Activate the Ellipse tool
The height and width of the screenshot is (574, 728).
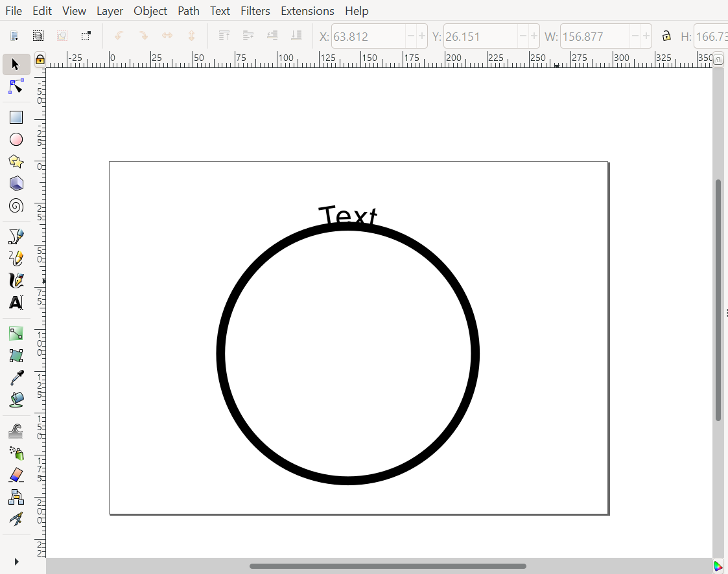point(16,139)
